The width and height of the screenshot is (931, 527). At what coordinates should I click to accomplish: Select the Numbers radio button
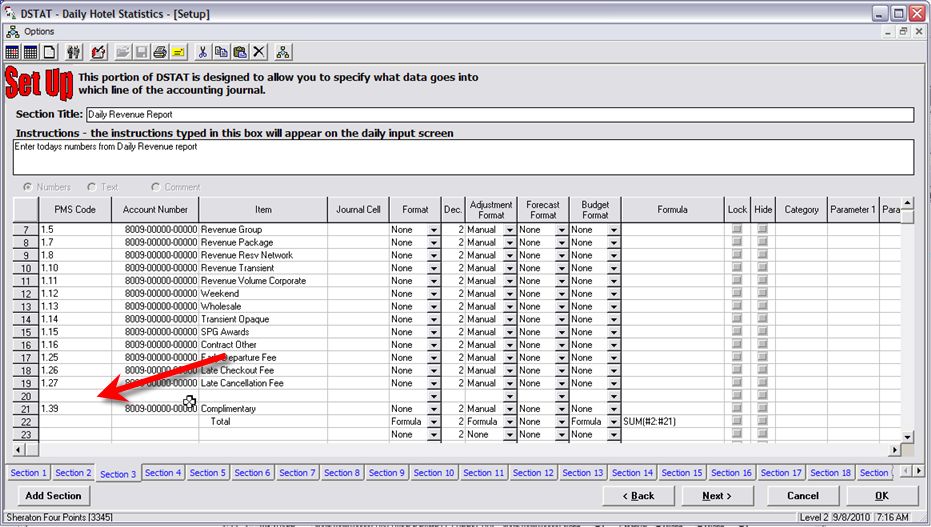tap(27, 187)
